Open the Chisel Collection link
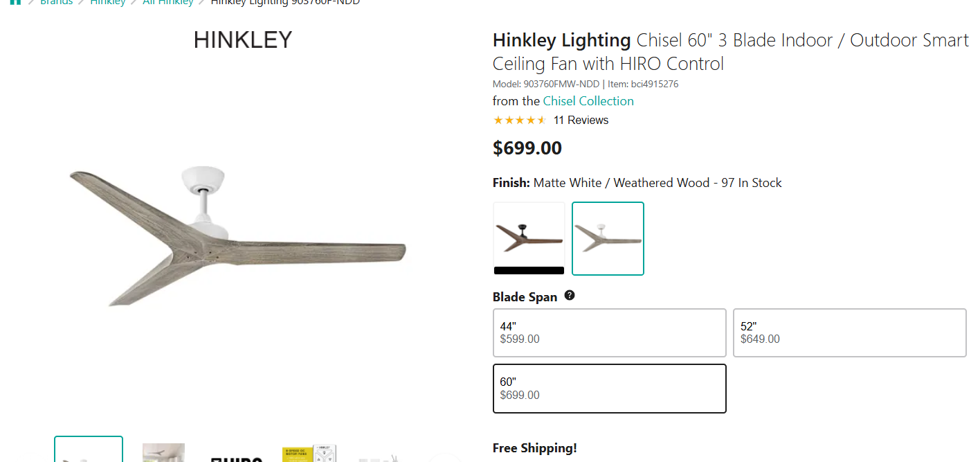The image size is (980, 462). 588,101
